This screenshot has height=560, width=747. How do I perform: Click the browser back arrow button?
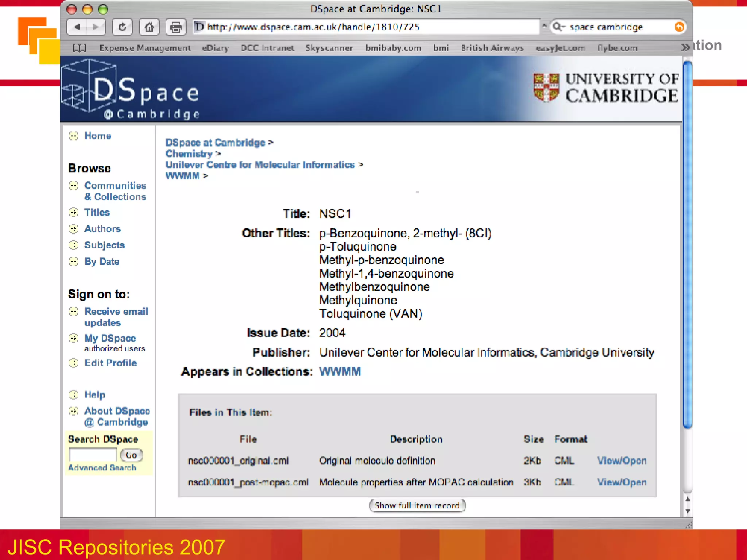[77, 27]
